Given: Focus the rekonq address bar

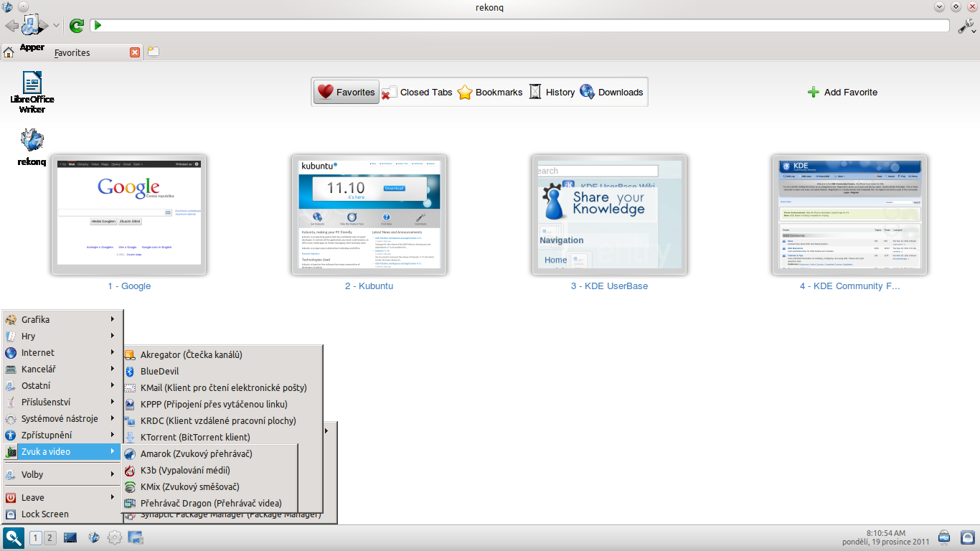Looking at the screenshot, I should 519,26.
